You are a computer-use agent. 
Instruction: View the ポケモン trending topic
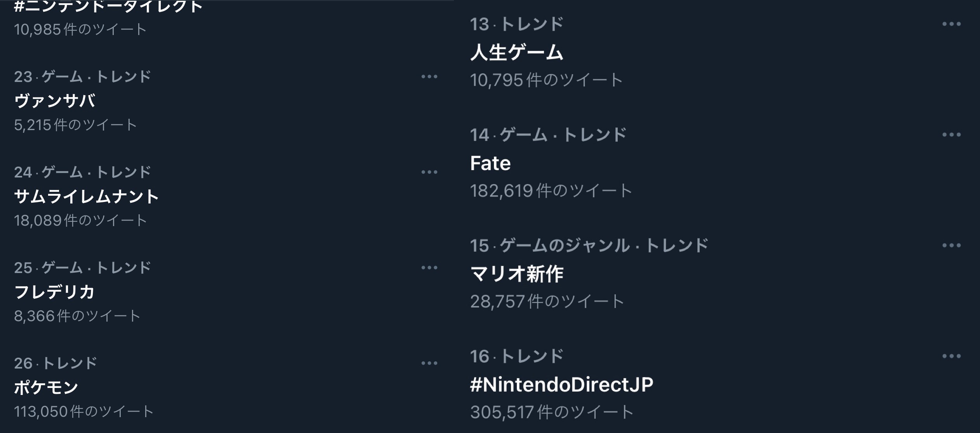tap(46, 388)
